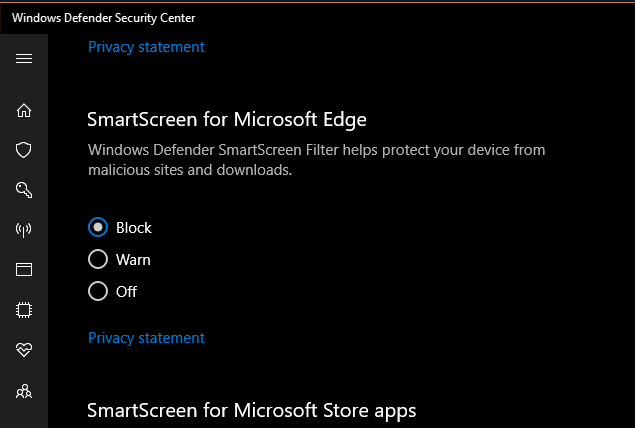Turn Off SmartScreen for Microsoft Edge

[x=98, y=291]
